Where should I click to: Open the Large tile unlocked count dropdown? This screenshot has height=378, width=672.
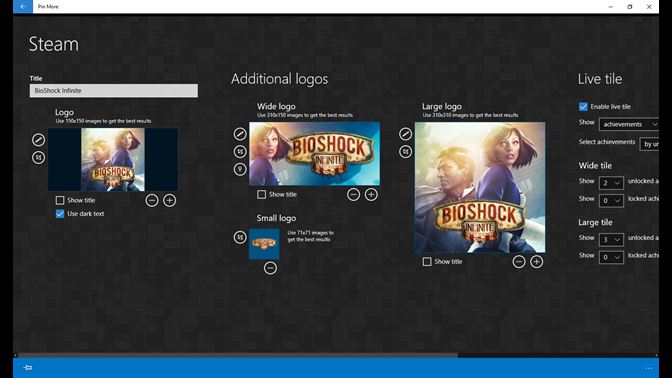pyautogui.click(x=611, y=240)
